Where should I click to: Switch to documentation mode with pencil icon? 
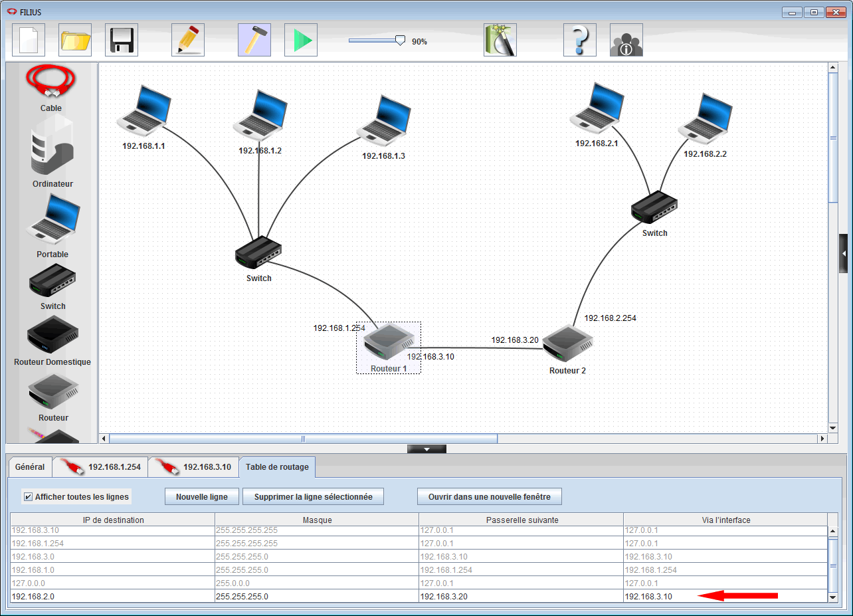click(x=188, y=41)
